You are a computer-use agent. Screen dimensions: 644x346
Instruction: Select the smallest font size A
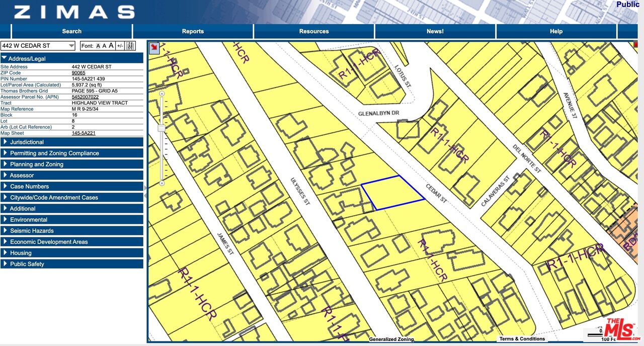click(98, 46)
